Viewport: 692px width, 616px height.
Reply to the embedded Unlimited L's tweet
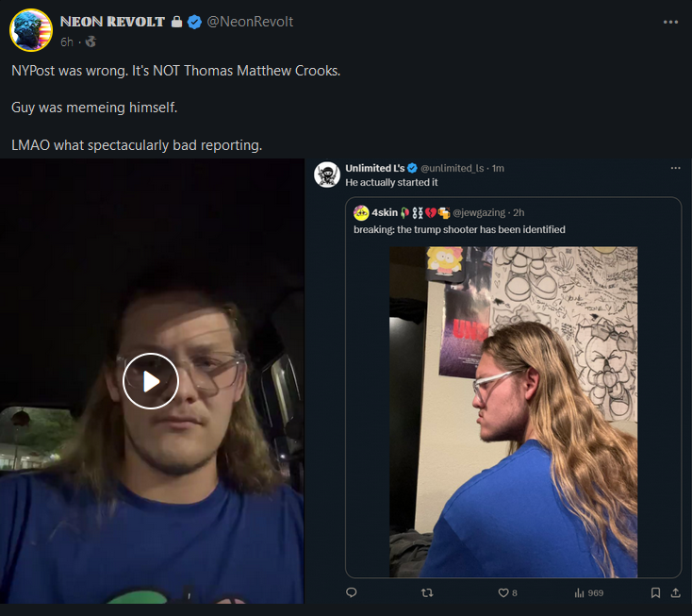click(x=352, y=592)
